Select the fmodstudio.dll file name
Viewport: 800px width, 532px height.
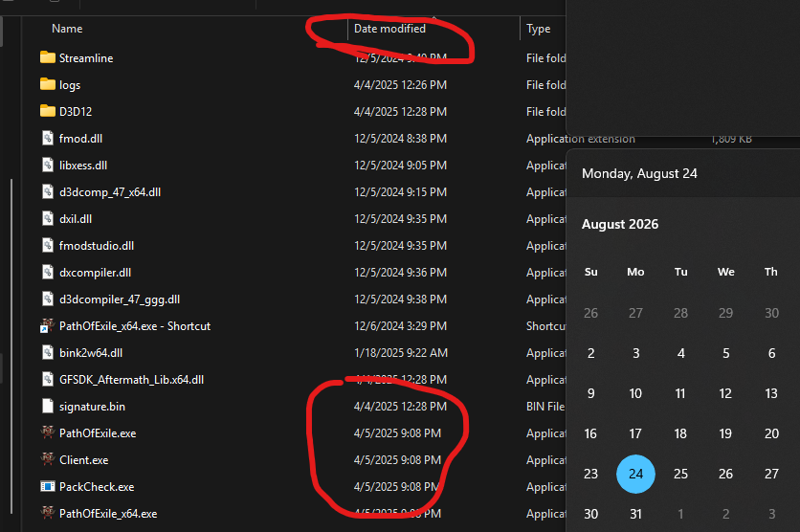(97, 246)
